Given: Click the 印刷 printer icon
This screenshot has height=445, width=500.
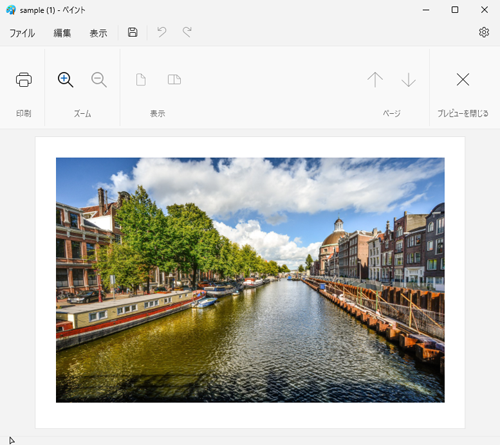Looking at the screenshot, I should pos(24,80).
